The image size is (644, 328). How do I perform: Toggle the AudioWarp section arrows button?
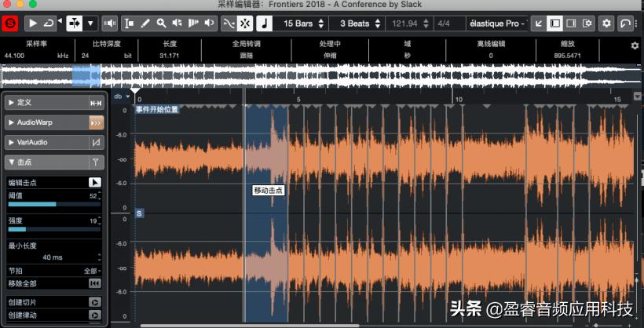[x=96, y=122]
